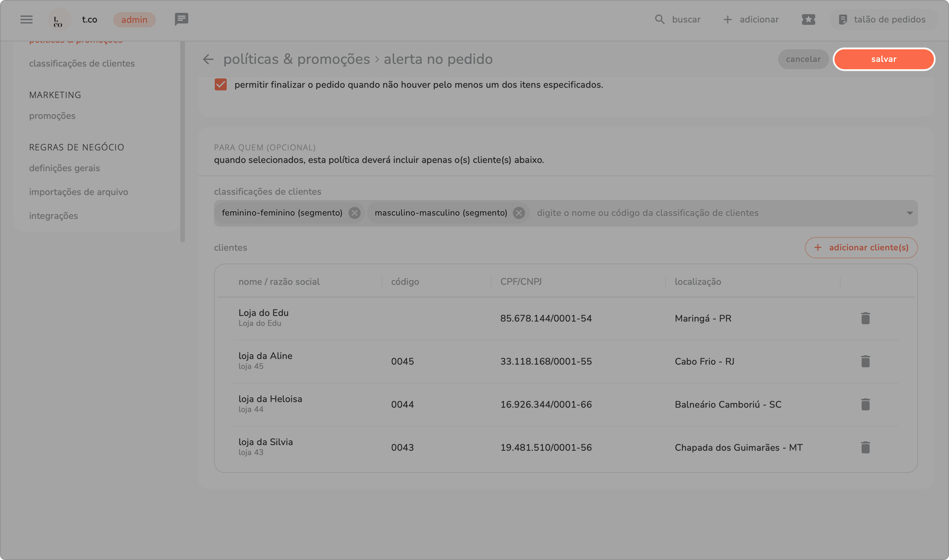Open the adicionar menu in header
Image resolution: width=949 pixels, height=560 pixels.
[x=751, y=19]
